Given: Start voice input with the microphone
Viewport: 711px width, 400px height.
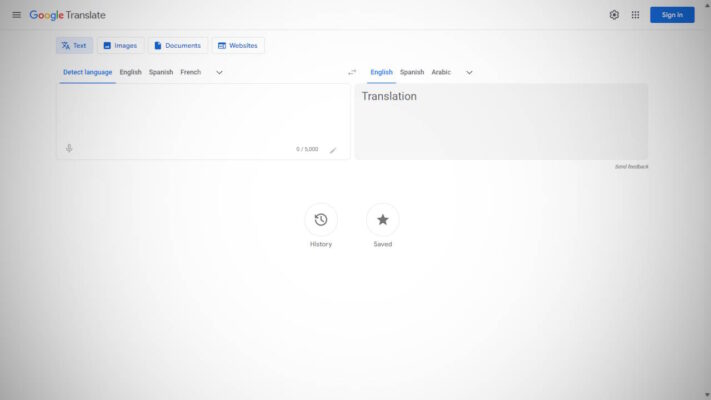Looking at the screenshot, I should pos(69,148).
